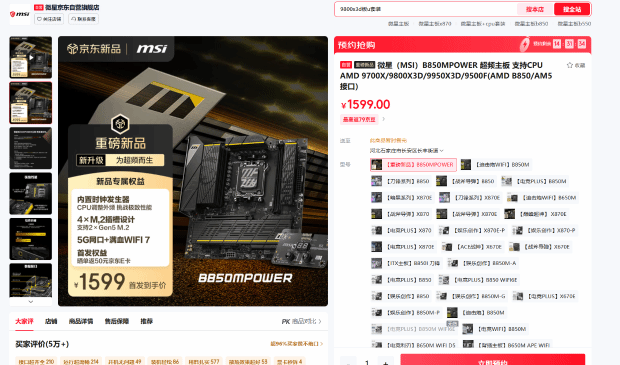Select the 【电竞WIFI】B850M model option
620x365 pixels.
[495, 329]
